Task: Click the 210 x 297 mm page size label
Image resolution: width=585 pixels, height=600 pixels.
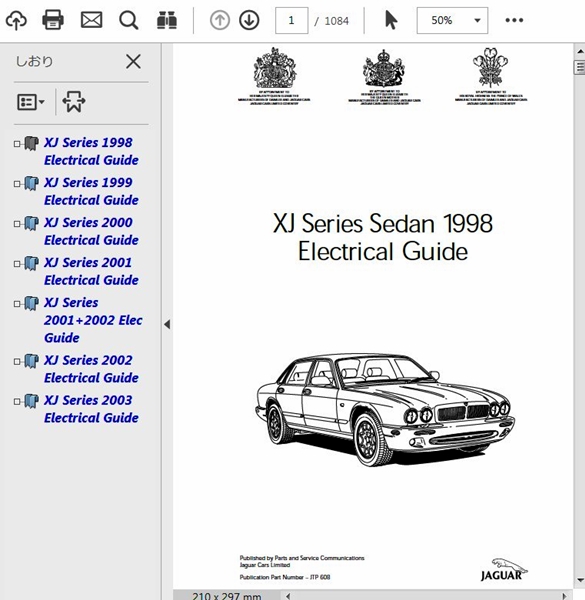Action: (x=227, y=596)
